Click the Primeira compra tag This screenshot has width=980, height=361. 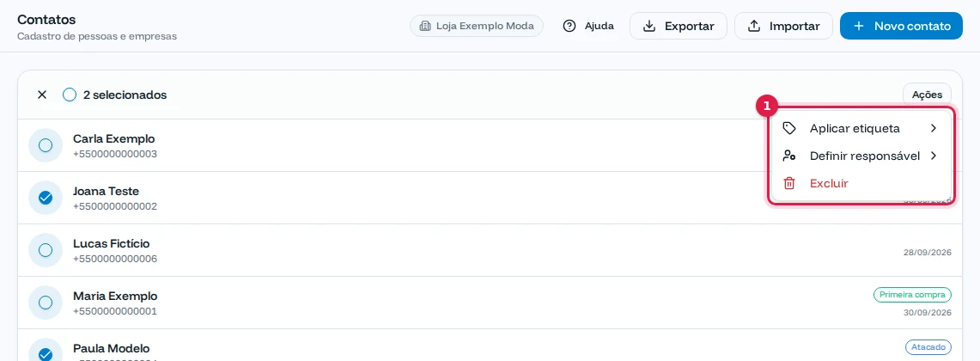point(912,295)
